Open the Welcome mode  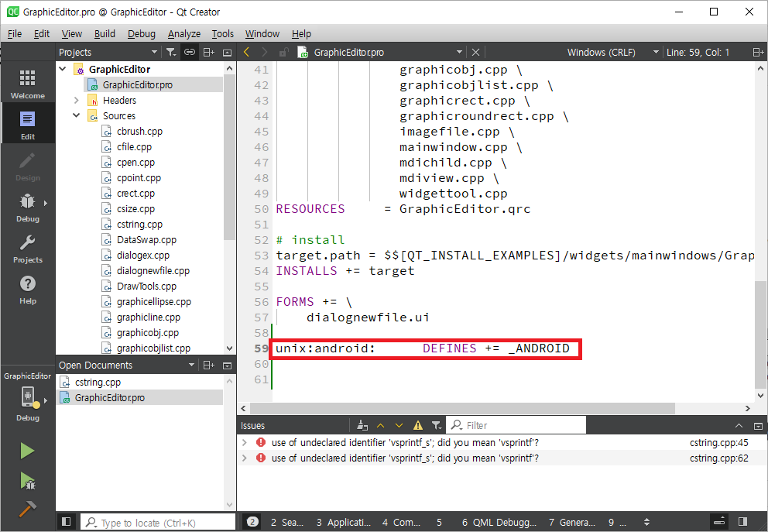[27, 84]
